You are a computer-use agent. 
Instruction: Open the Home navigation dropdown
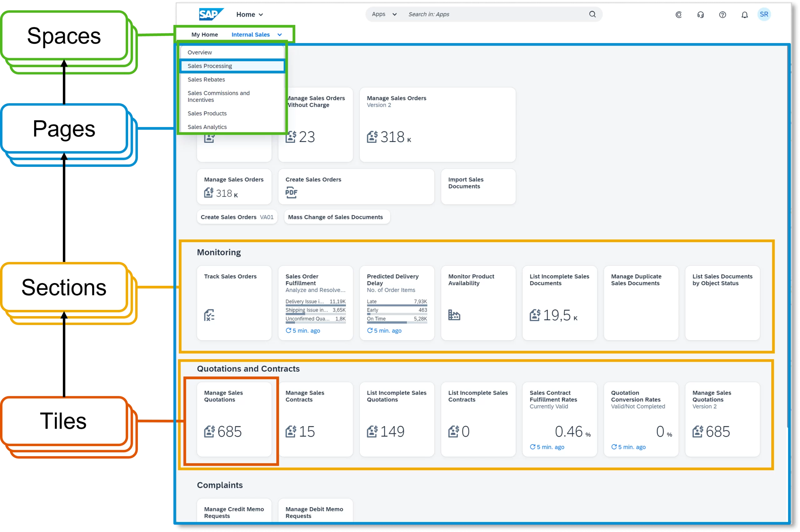point(249,15)
